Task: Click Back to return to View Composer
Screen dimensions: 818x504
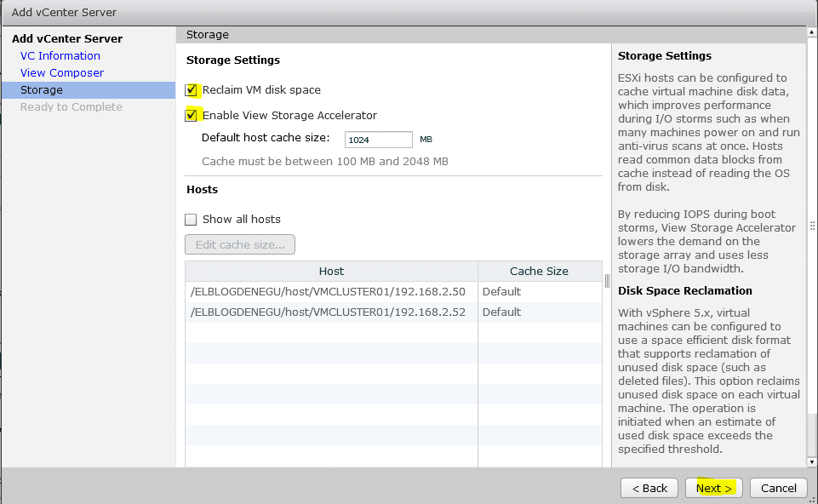Action: (649, 488)
